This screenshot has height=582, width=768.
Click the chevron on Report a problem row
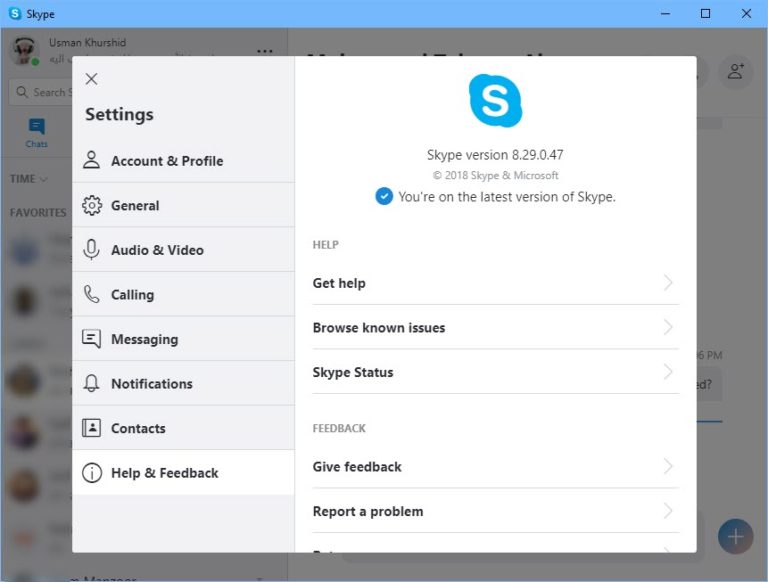point(668,511)
